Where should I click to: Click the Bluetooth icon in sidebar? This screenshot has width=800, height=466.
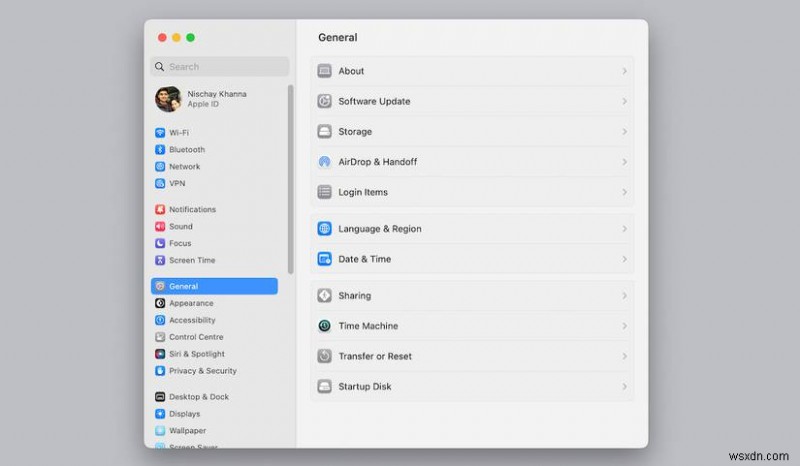coord(160,150)
